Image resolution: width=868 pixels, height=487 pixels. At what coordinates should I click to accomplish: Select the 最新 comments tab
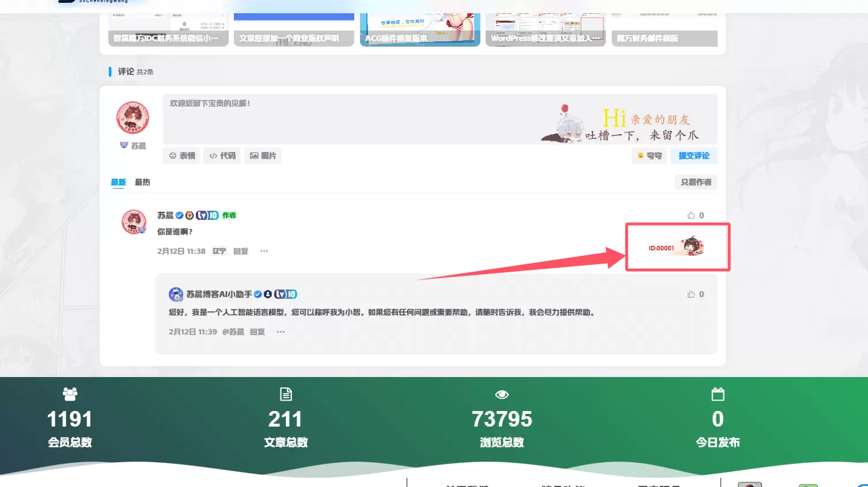[118, 182]
